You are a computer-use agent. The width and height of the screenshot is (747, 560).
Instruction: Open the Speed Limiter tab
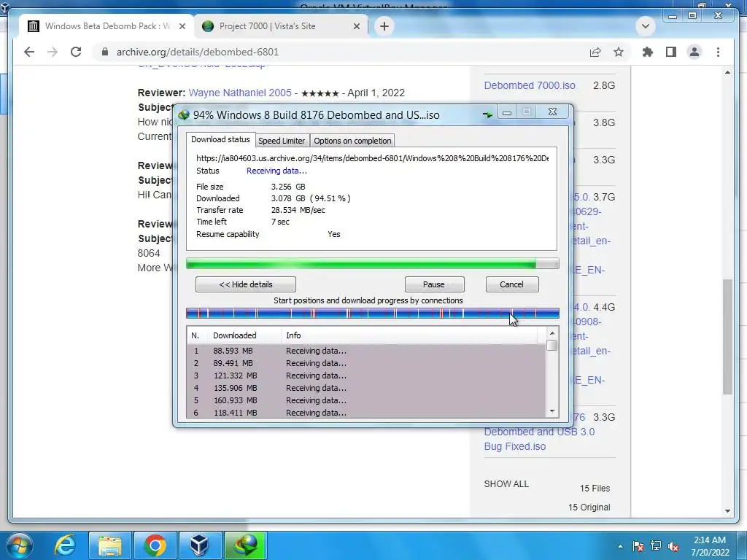pos(282,141)
